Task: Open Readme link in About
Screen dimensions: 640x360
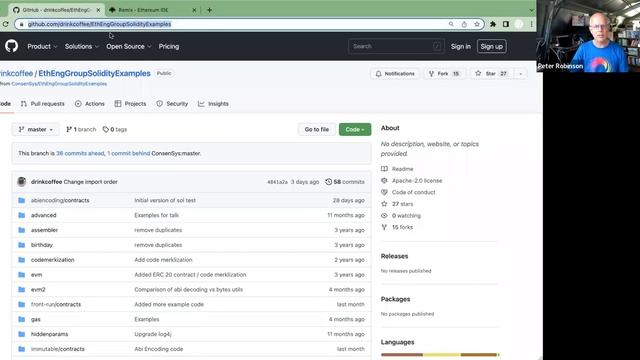Action: click(402, 169)
